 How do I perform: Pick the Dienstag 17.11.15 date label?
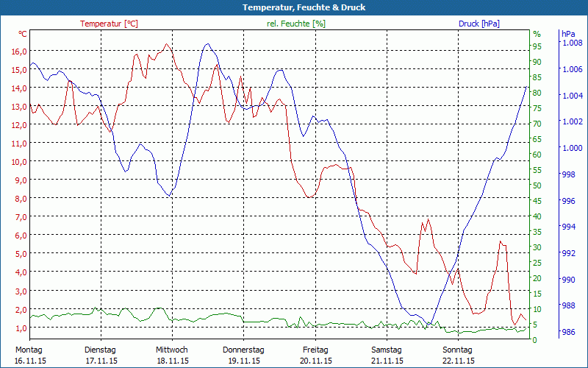click(x=101, y=355)
